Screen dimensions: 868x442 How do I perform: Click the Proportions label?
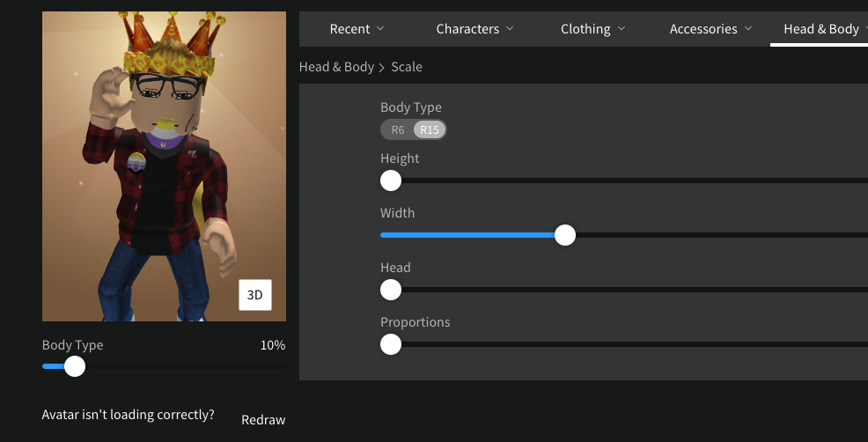[x=416, y=322]
